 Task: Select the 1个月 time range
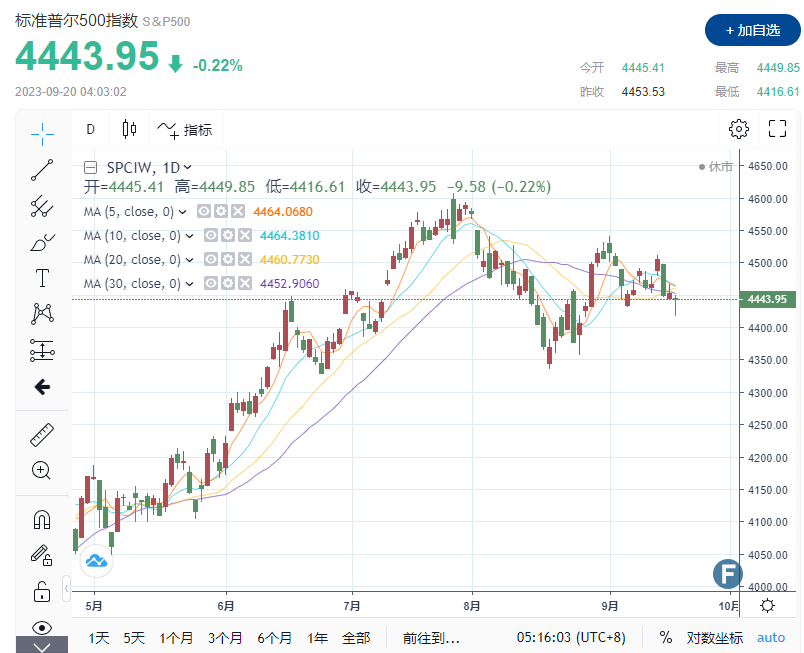(x=176, y=638)
